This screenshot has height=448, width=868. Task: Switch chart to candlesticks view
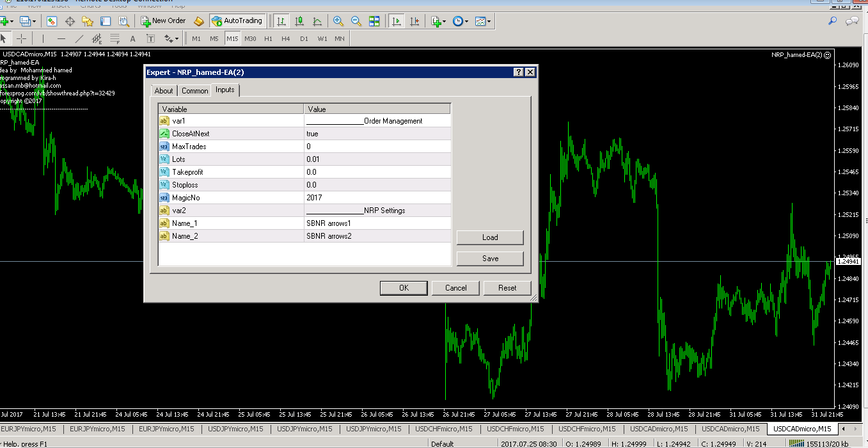pyautogui.click(x=299, y=21)
